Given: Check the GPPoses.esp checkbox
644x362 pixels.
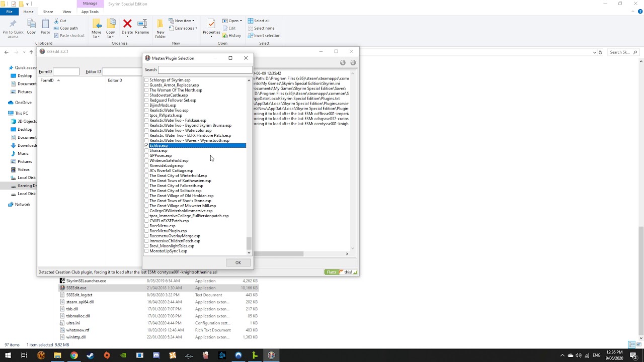Looking at the screenshot, I should (147, 155).
